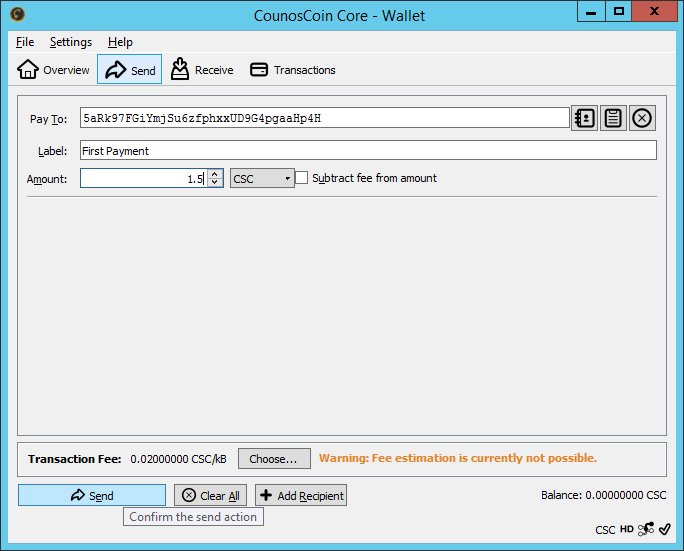
Task: Open the Receive tab
Action: click(x=202, y=69)
